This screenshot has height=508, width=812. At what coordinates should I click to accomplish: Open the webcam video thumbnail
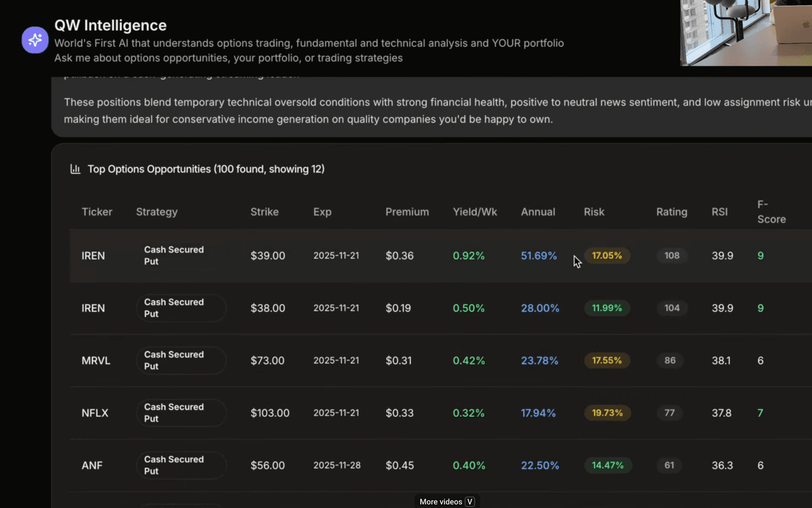pos(746,33)
